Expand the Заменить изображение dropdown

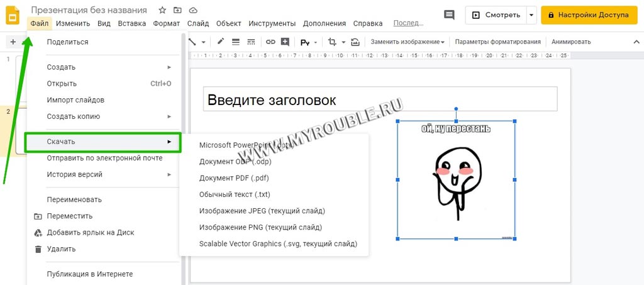[408, 42]
